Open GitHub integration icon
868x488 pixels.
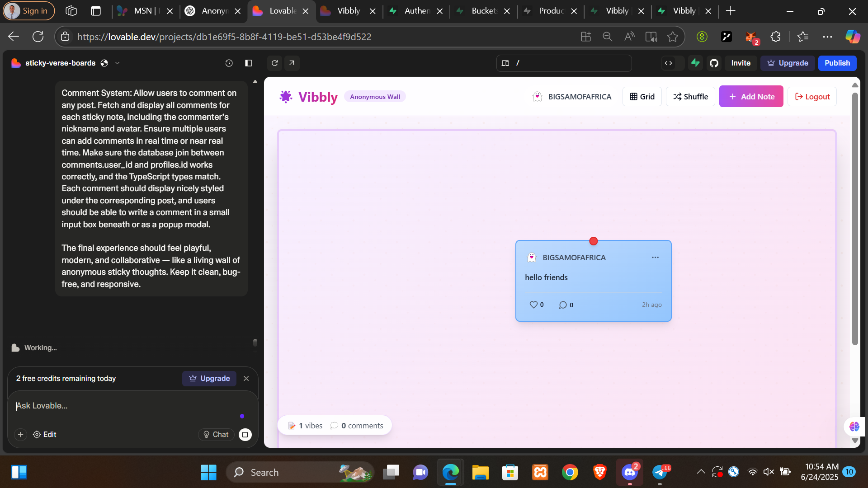(x=714, y=63)
